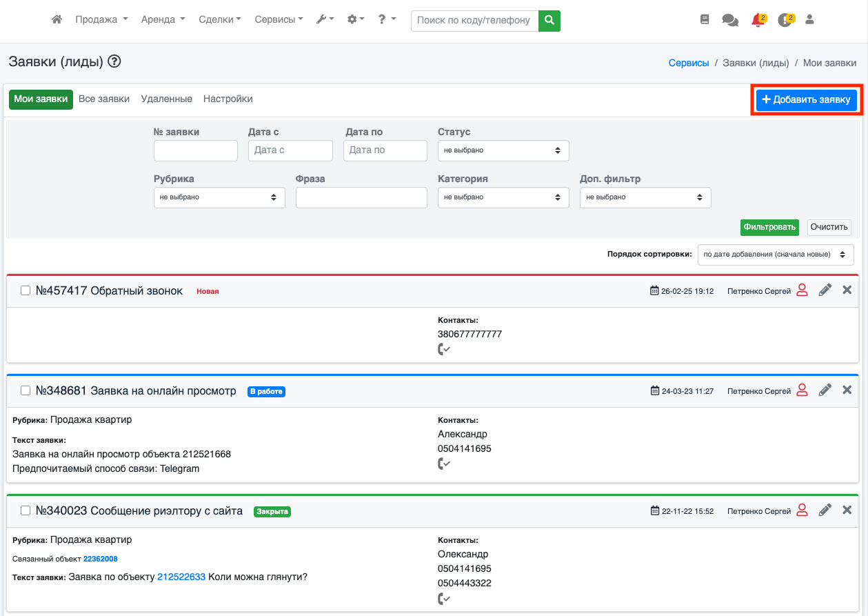Screen dimensions: 868x616
Task: Open the chat messages icon
Action: point(729,21)
